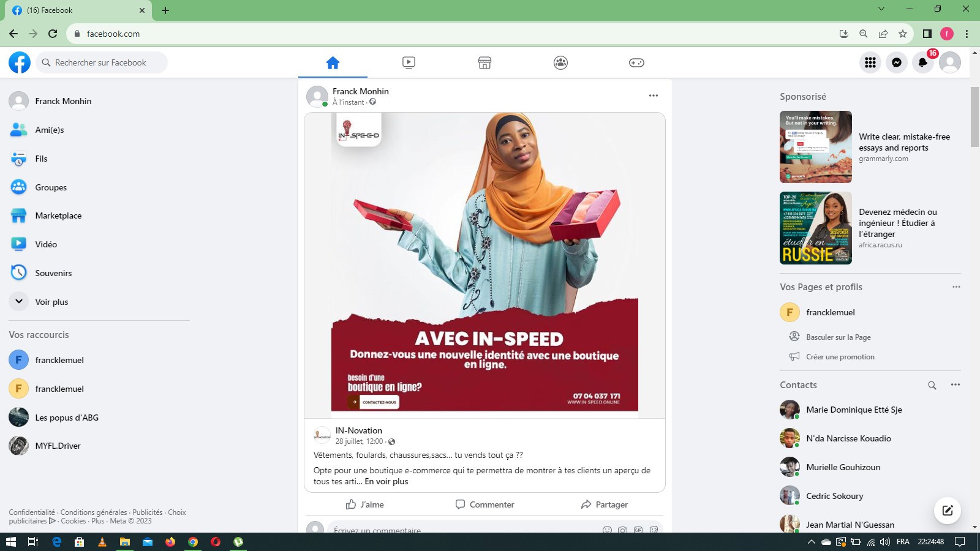Expand the Voir plus sidebar list
This screenshot has width=980, height=551.
point(51,302)
